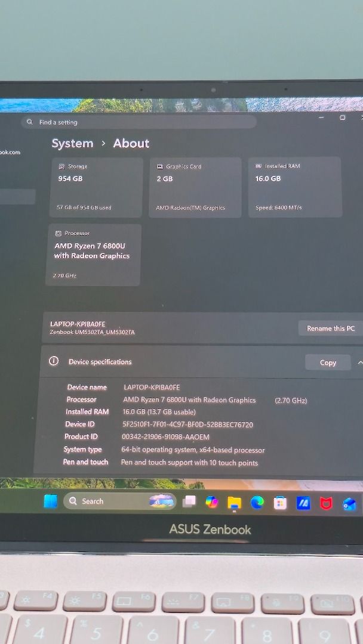Open the Graphics Card 2 GB card
The image size is (363, 644).
point(195,187)
